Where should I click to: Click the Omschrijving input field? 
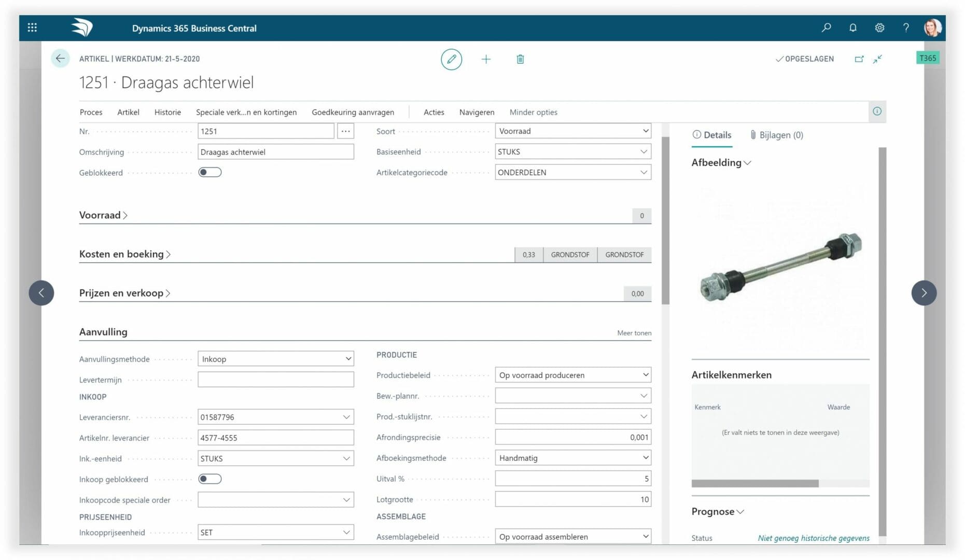point(276,152)
